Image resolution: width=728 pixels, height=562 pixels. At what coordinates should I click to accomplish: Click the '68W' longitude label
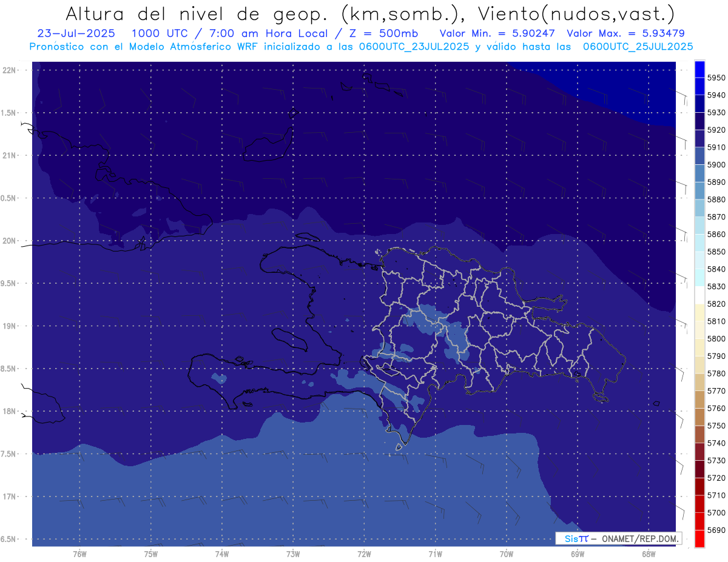coord(648,554)
